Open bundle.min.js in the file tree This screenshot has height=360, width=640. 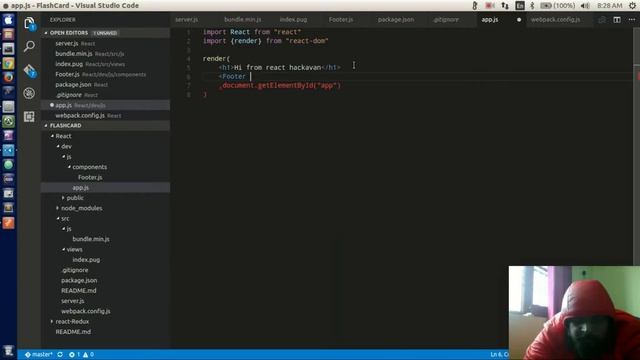91,239
